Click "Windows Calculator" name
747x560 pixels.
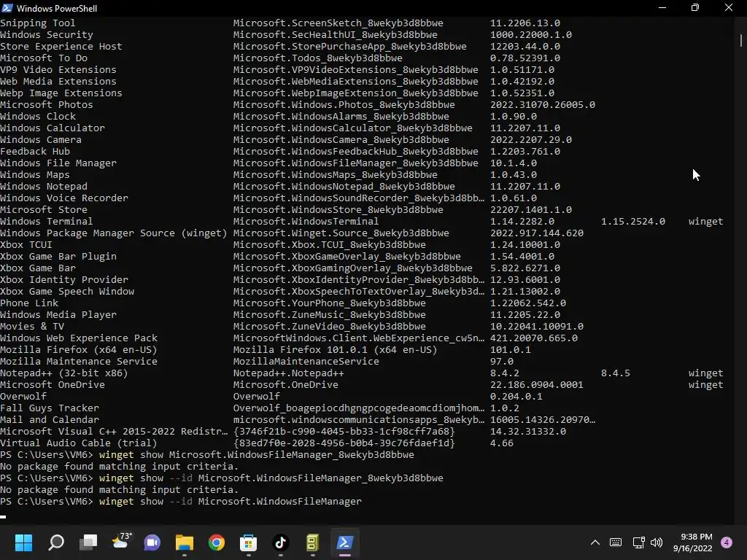point(53,128)
